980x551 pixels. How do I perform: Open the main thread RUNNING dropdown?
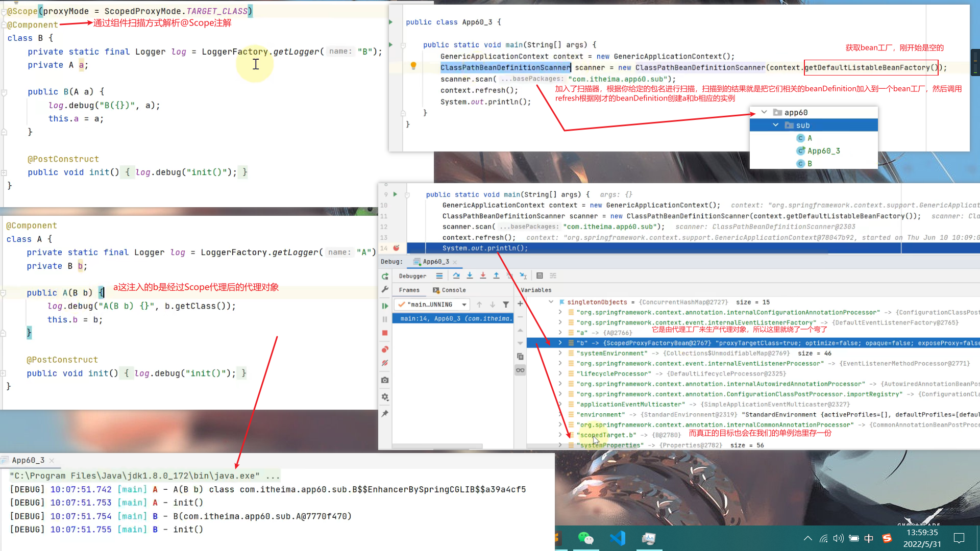(464, 305)
